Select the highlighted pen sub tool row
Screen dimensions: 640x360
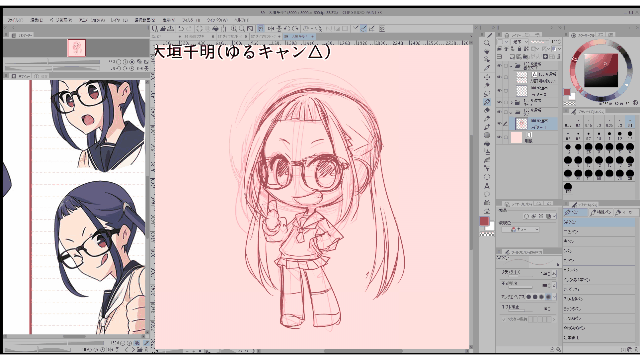(x=599, y=222)
